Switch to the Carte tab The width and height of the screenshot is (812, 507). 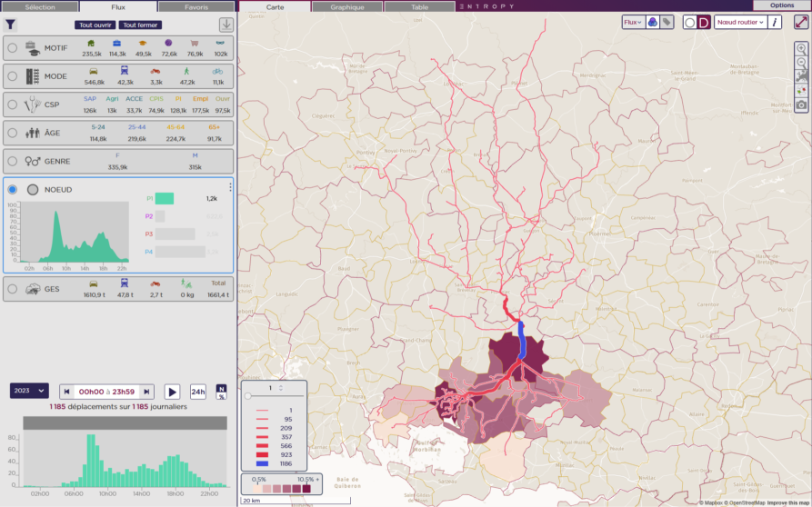point(275,6)
